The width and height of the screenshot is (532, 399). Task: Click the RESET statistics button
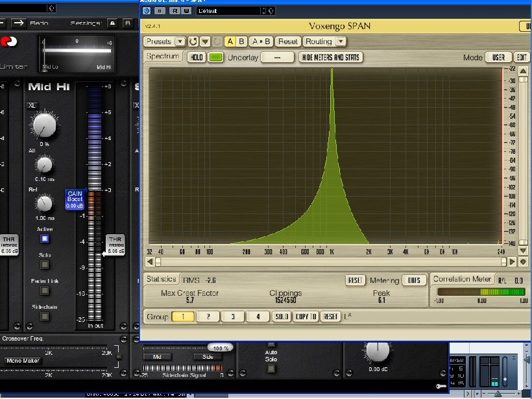[x=355, y=280]
